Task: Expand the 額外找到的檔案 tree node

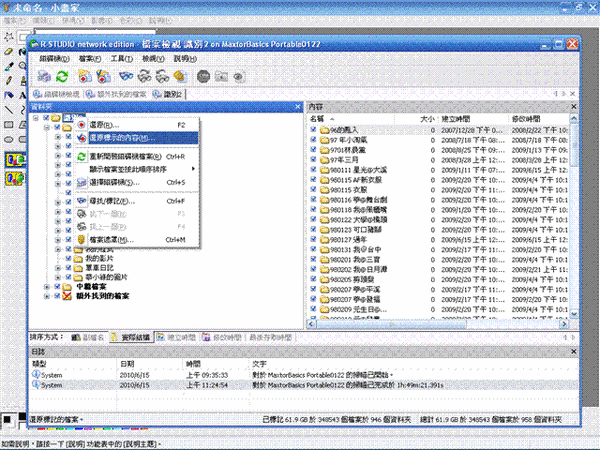Action: (x=47, y=296)
